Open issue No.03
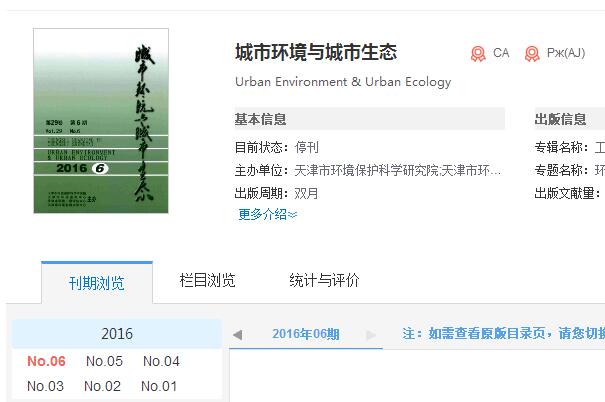The height and width of the screenshot is (402, 605). (x=45, y=386)
